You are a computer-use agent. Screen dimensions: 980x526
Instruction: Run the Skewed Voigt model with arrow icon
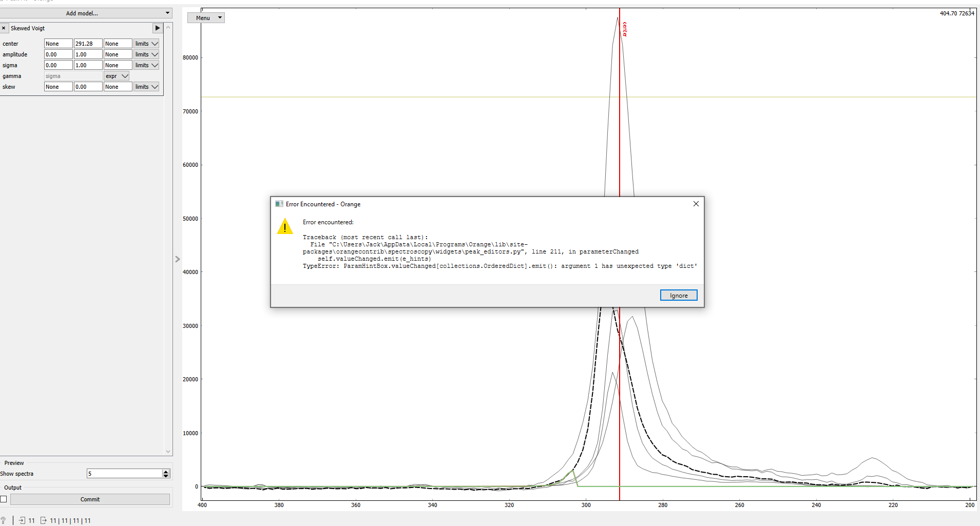pyautogui.click(x=157, y=28)
